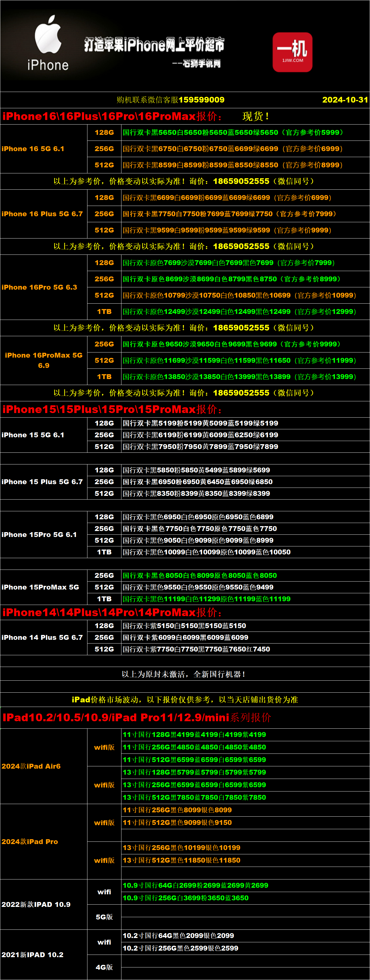
Task: Select the 2021新IPAD 10.2 cell
Action: point(44,955)
